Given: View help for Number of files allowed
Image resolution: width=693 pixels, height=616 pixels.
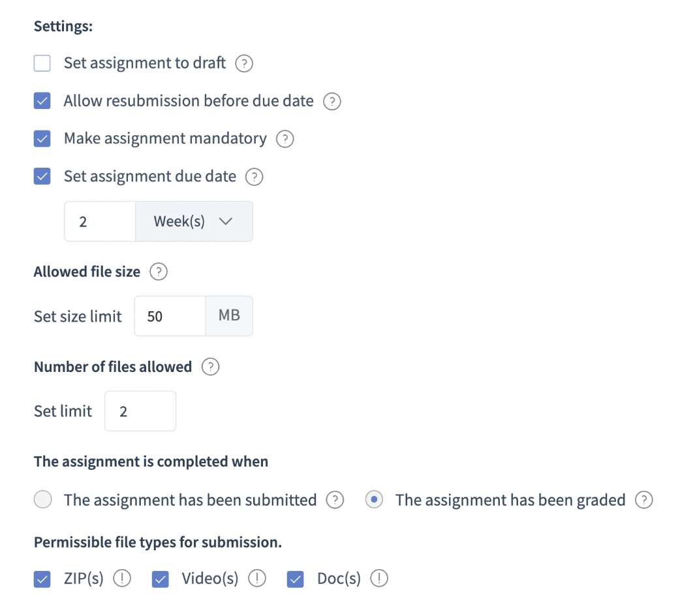Looking at the screenshot, I should coord(210,367).
